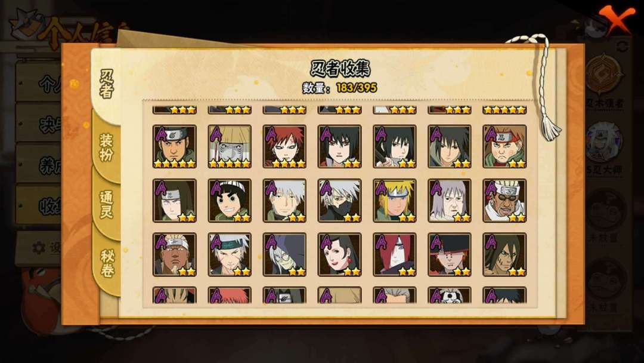The width and height of the screenshot is (644, 363).
Task: Select the red-haired Gaara ninja portrait
Action: point(284,146)
